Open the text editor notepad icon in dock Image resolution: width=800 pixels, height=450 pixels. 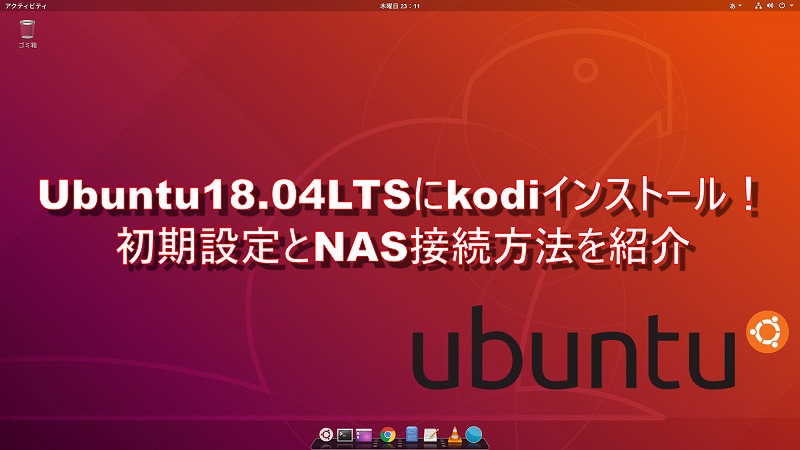click(431, 435)
